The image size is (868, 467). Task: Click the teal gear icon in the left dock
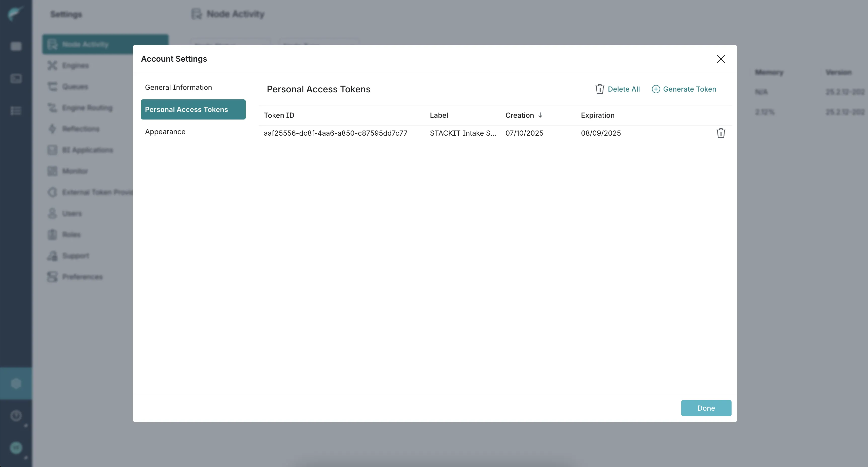click(x=16, y=383)
